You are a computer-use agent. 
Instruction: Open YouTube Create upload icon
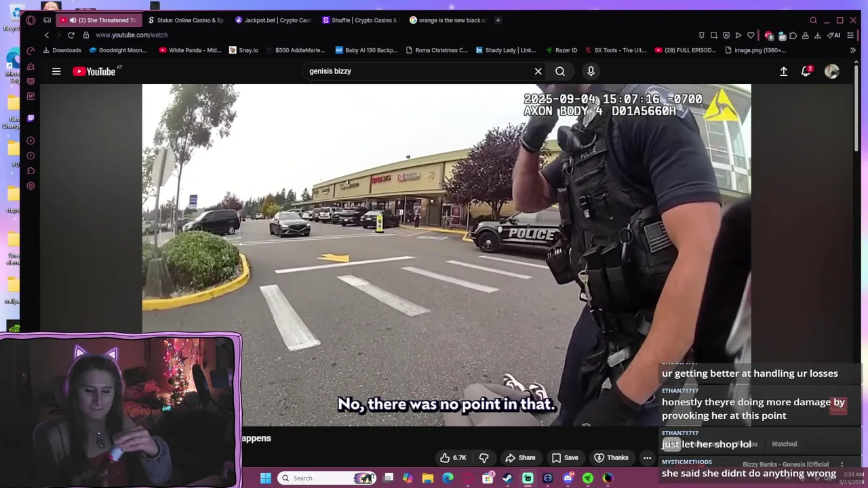[x=783, y=71]
